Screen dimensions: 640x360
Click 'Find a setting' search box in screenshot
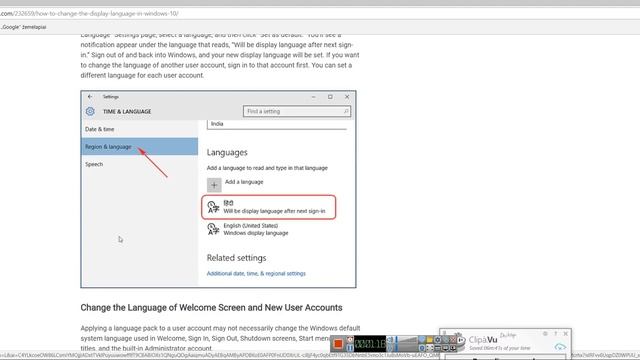(x=297, y=111)
